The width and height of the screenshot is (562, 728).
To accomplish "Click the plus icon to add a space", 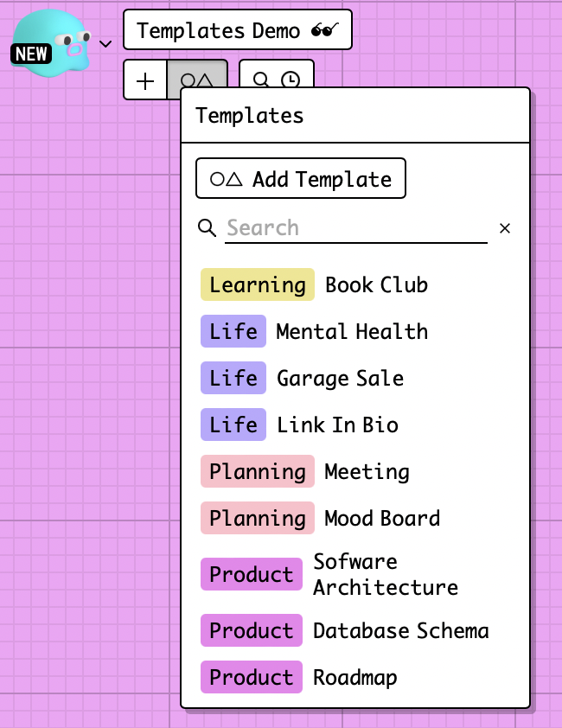I will (145, 81).
